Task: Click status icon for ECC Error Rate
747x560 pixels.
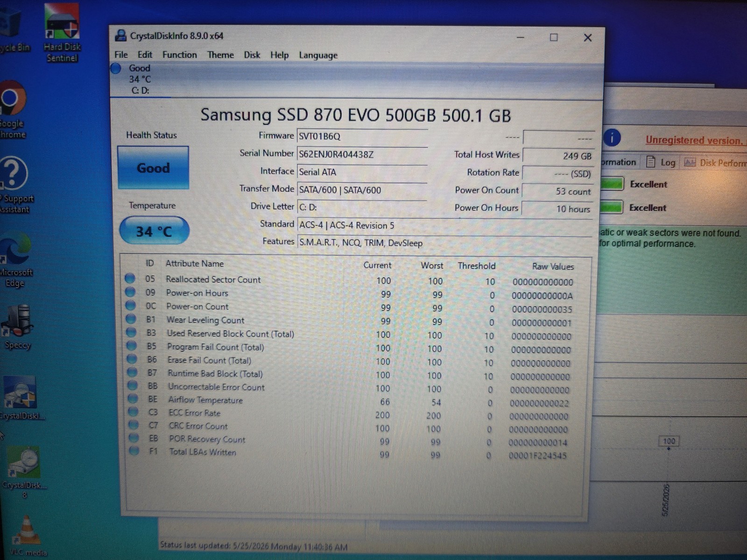Action: coord(134,412)
